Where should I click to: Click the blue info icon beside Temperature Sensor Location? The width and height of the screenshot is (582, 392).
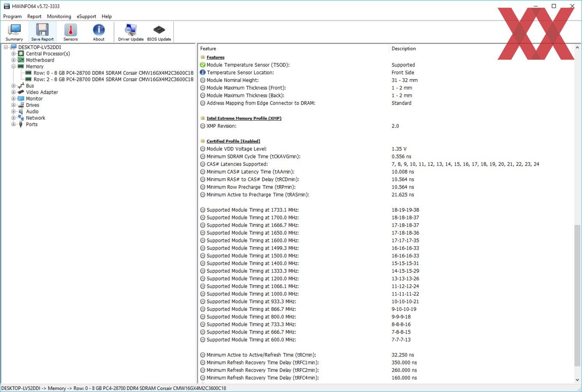pyautogui.click(x=203, y=73)
